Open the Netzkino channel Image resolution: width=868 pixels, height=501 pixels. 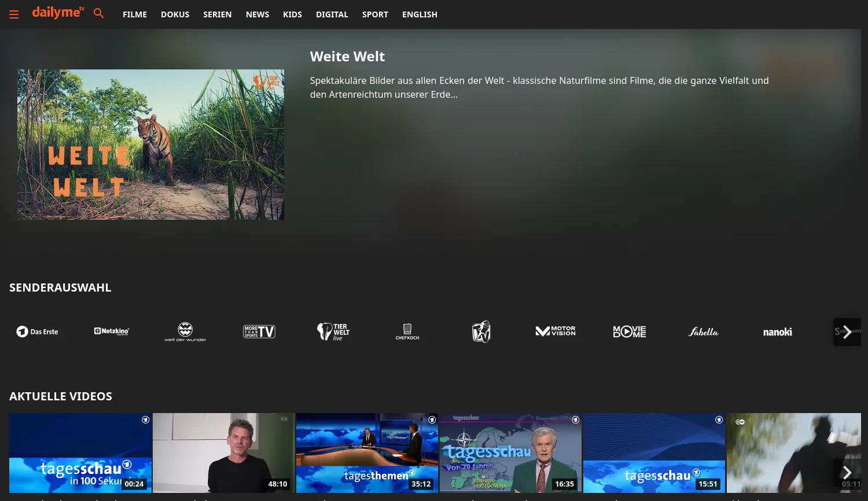[x=111, y=331]
